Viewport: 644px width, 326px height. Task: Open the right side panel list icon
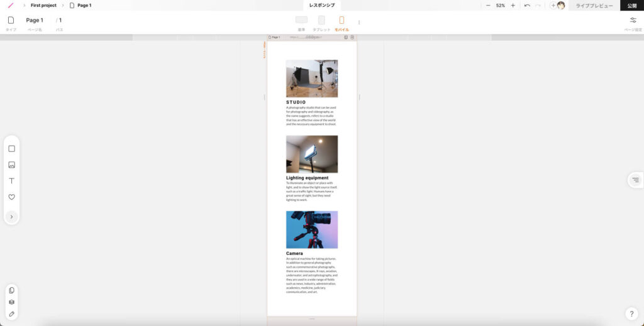635,180
